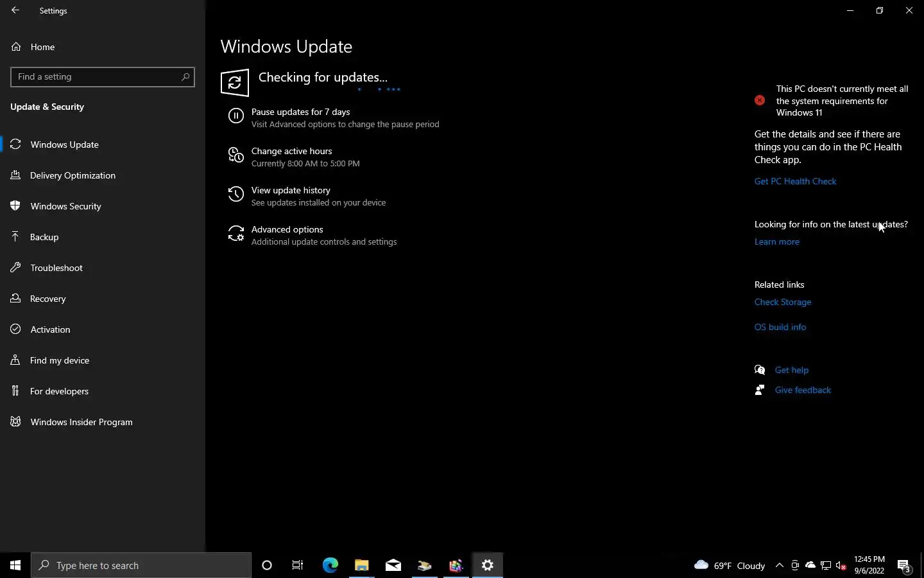Click the Advanced options gear-arrows icon
This screenshot has width=924, height=578.
pos(236,234)
